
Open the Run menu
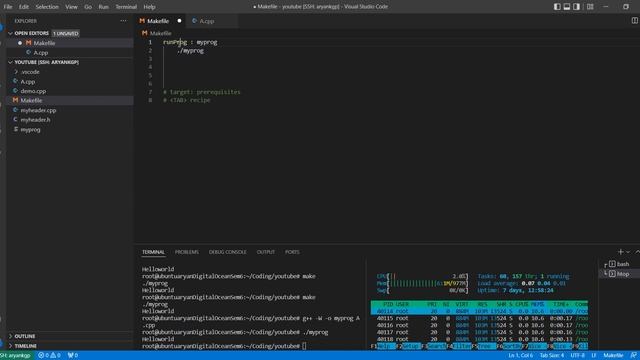[x=104, y=7]
